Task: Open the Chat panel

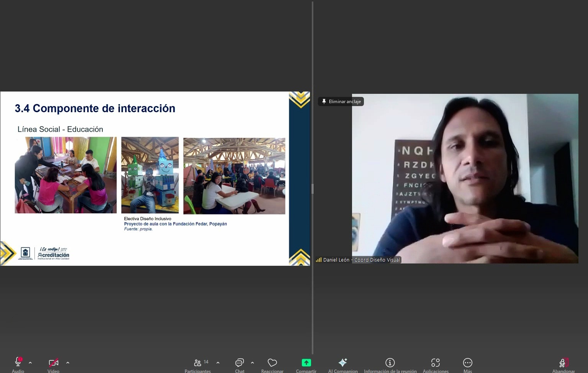Action: [240, 365]
